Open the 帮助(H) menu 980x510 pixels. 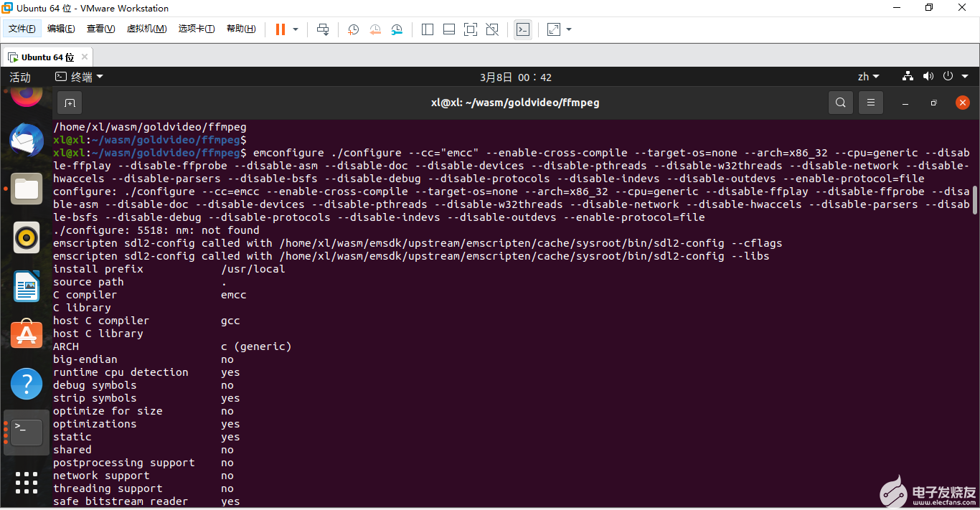(x=241, y=29)
